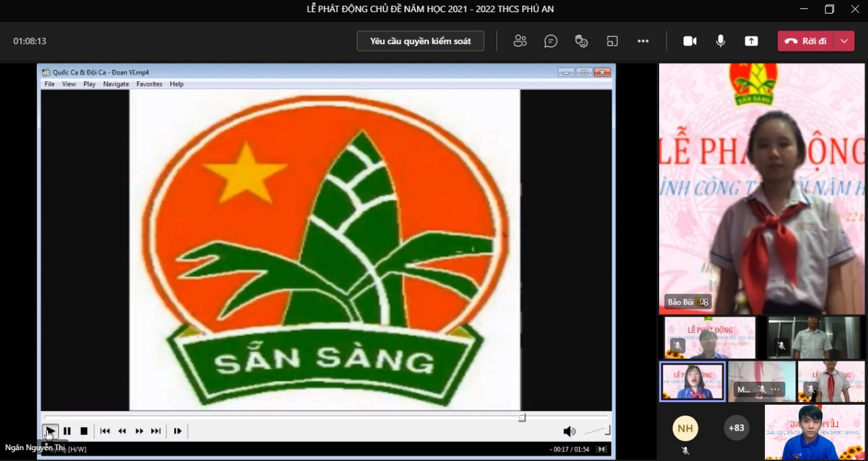The width and height of the screenshot is (868, 461).
Task: Click the NH participant avatar
Action: pos(685,428)
